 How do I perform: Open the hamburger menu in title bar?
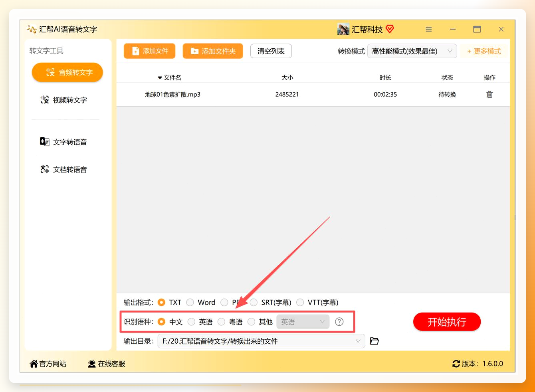(x=428, y=29)
